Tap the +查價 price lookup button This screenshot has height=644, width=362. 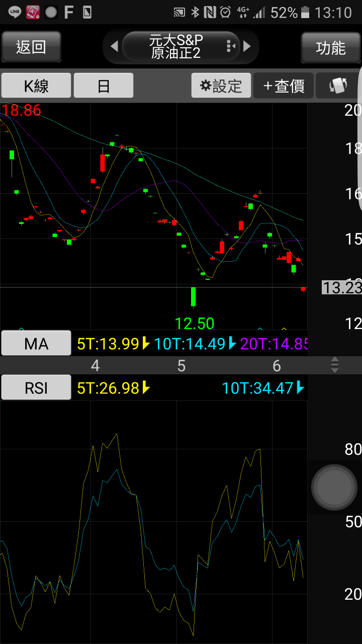pos(284,86)
